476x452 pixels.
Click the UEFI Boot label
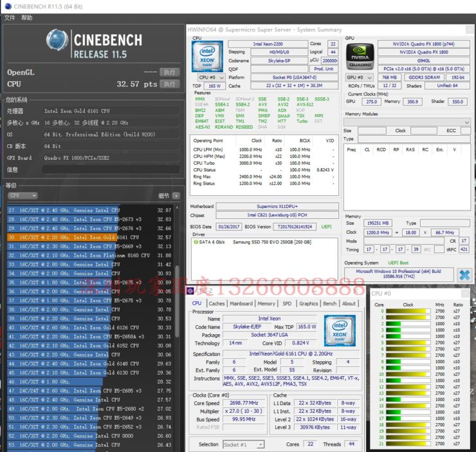coord(398,263)
